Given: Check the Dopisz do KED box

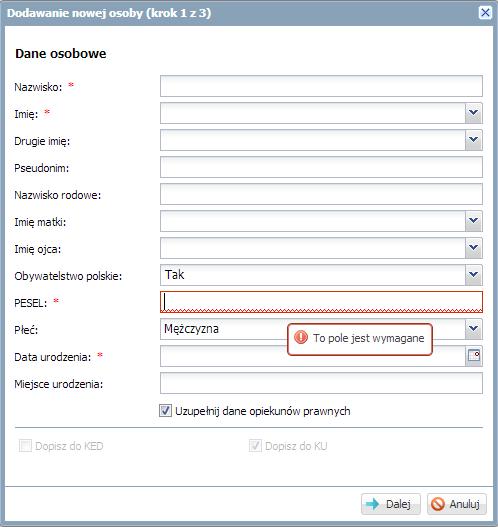Looking at the screenshot, I should 25,446.
